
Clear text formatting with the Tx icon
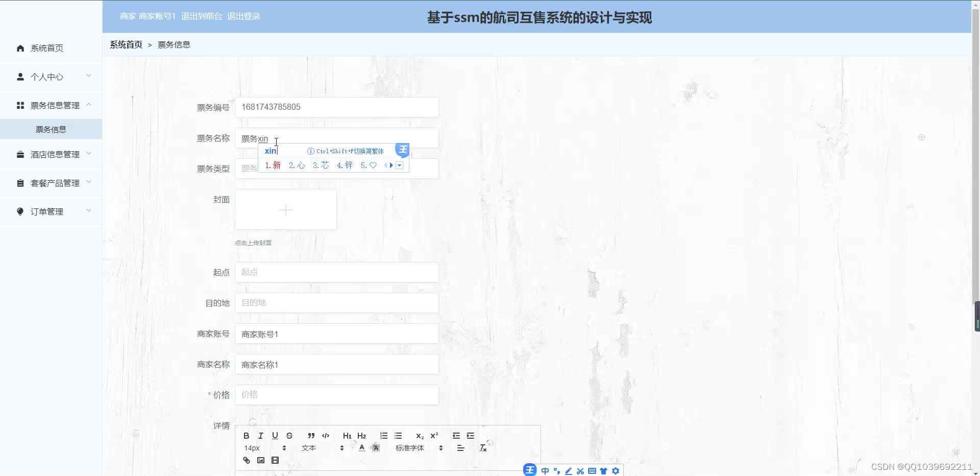click(483, 448)
